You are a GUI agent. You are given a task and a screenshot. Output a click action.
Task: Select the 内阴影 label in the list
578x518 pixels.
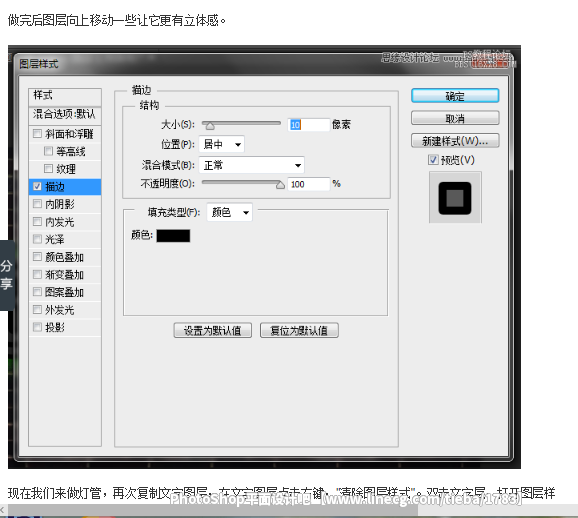60,204
